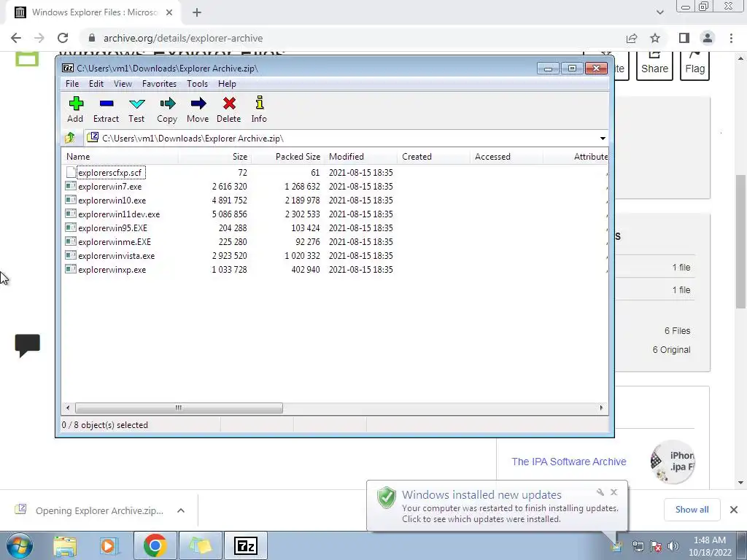
Task: Select the explorerwin11dev.exe file name
Action: click(119, 214)
